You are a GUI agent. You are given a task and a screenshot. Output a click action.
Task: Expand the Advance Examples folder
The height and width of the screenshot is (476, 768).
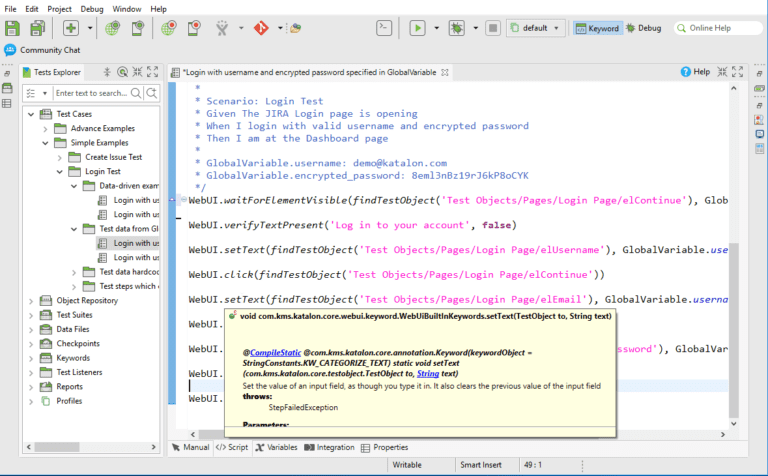pos(46,128)
